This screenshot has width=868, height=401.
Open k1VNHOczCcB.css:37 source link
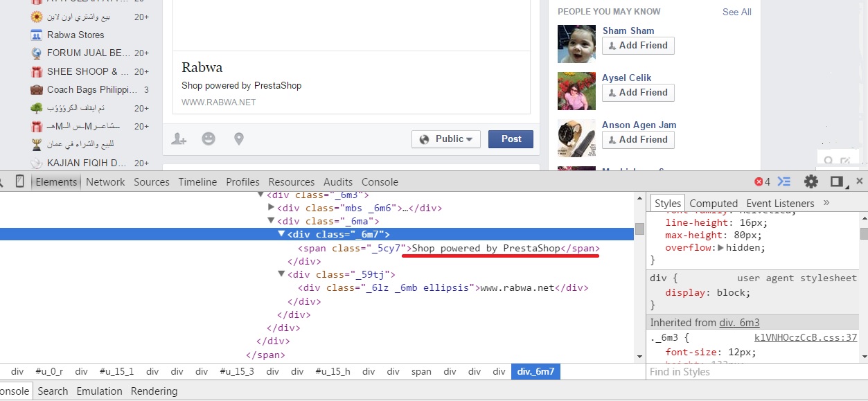tap(806, 338)
